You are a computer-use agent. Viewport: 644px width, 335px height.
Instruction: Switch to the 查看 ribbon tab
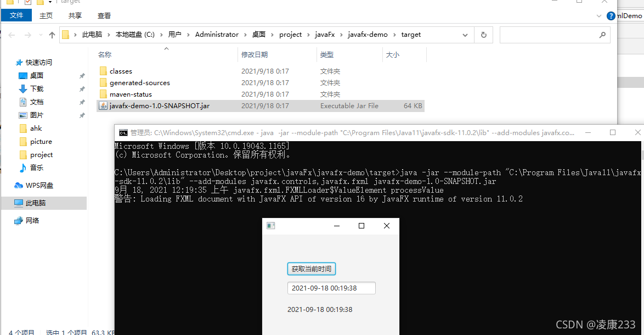tap(104, 15)
